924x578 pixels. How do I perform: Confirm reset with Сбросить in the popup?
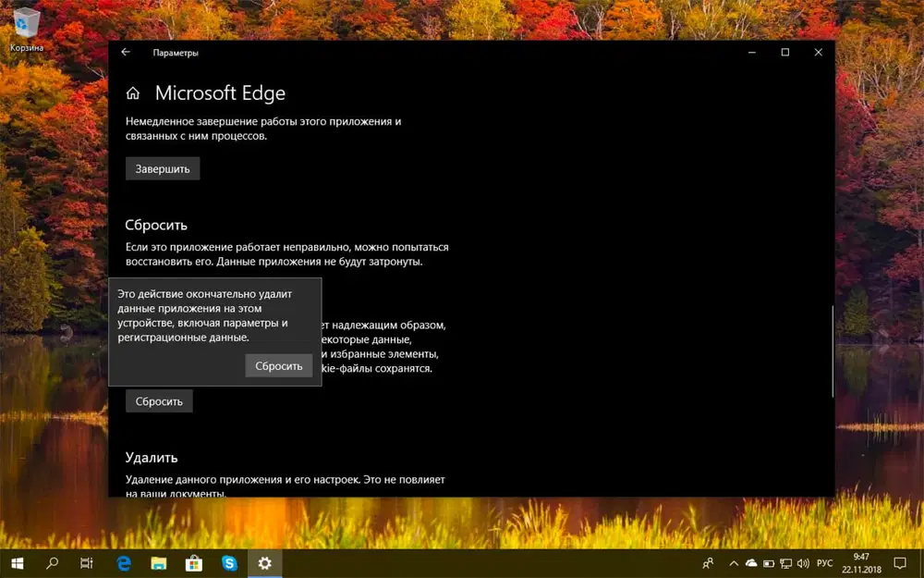(279, 365)
